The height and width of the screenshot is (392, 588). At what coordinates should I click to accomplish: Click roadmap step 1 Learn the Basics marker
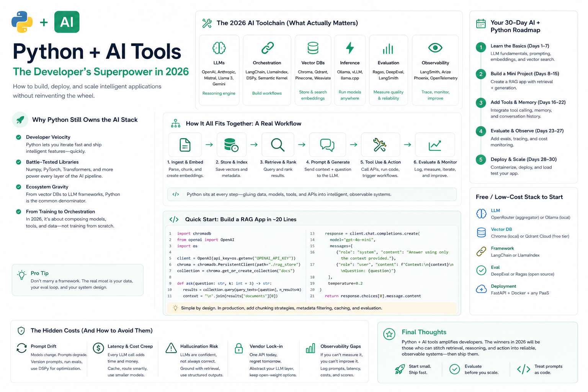481,47
